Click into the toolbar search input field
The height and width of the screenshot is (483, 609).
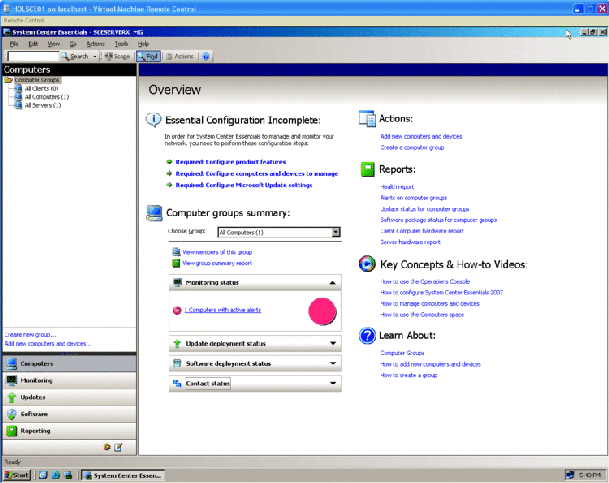(33, 56)
